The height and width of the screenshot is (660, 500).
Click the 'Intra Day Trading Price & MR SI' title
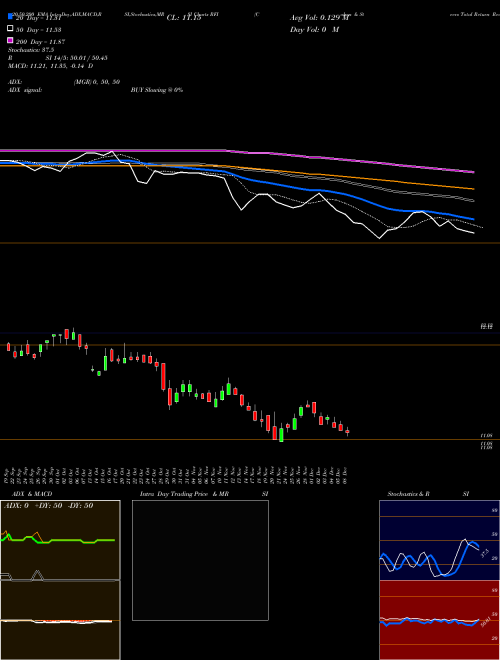[204, 494]
